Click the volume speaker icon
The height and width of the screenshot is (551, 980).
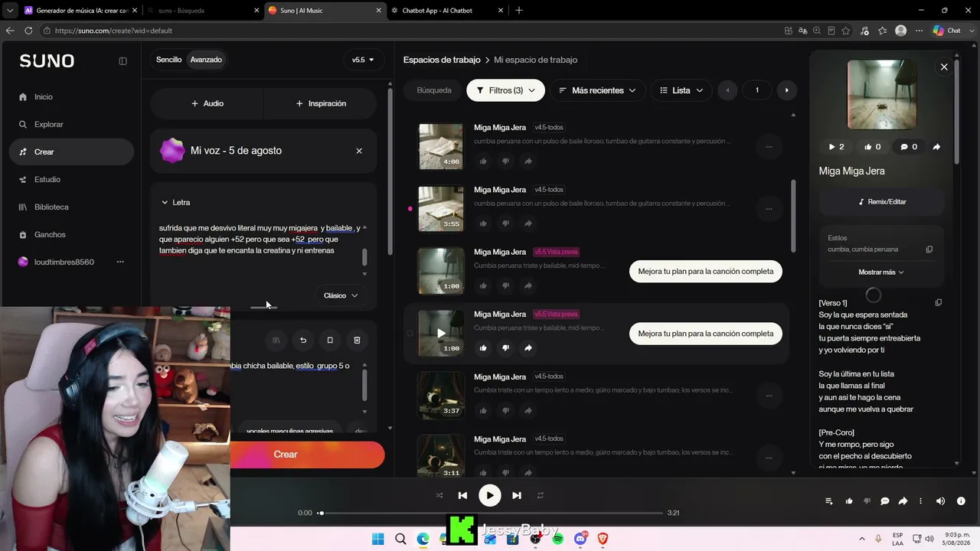click(940, 501)
